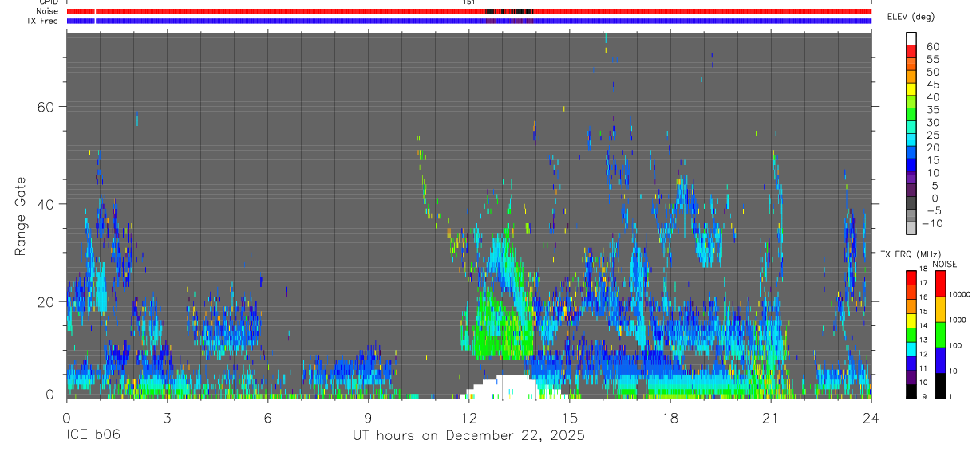Click the x-axis tick label '24'
Screen dimensions: 980x452
click(x=871, y=417)
